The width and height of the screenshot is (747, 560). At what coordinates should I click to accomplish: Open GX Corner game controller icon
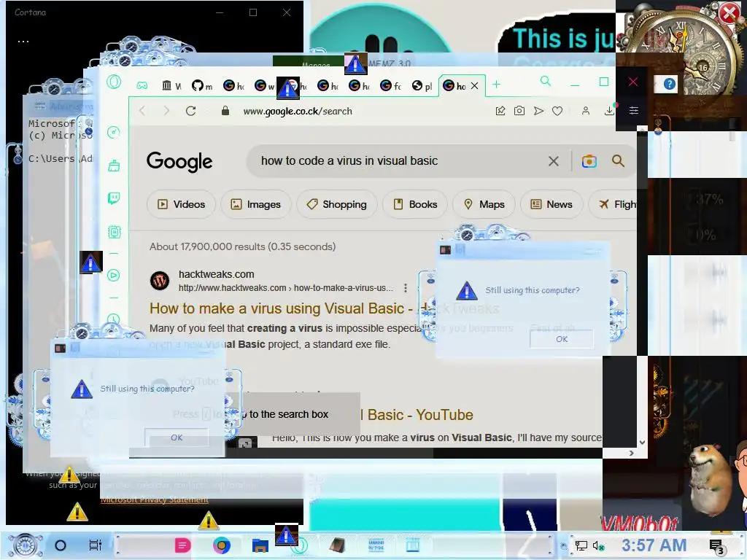coord(142,86)
